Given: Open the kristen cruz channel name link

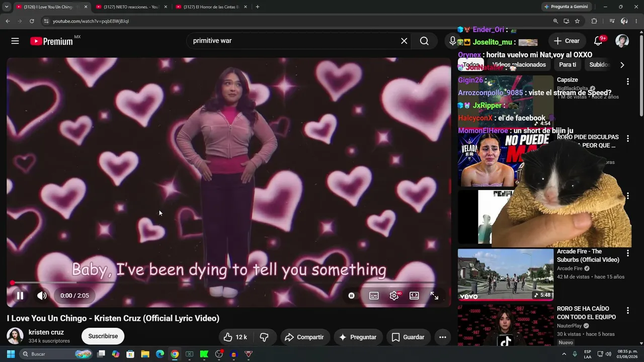Looking at the screenshot, I should point(46,332).
